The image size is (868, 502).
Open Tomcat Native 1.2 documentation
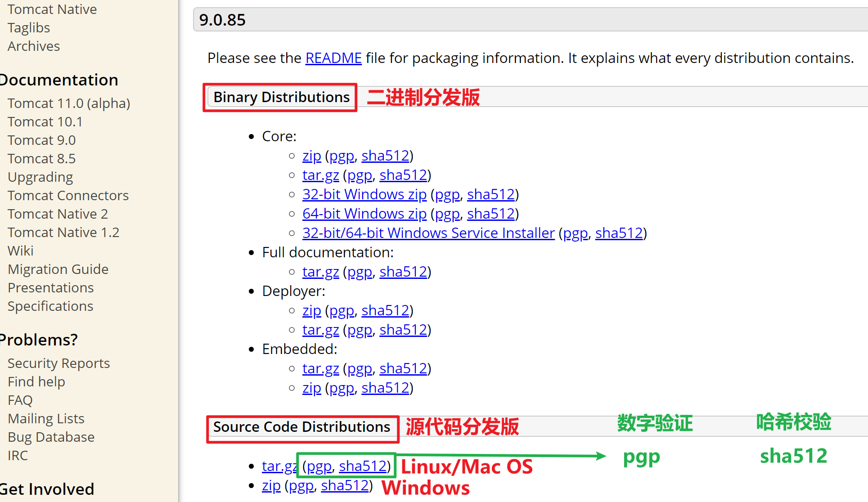pyautogui.click(x=63, y=232)
